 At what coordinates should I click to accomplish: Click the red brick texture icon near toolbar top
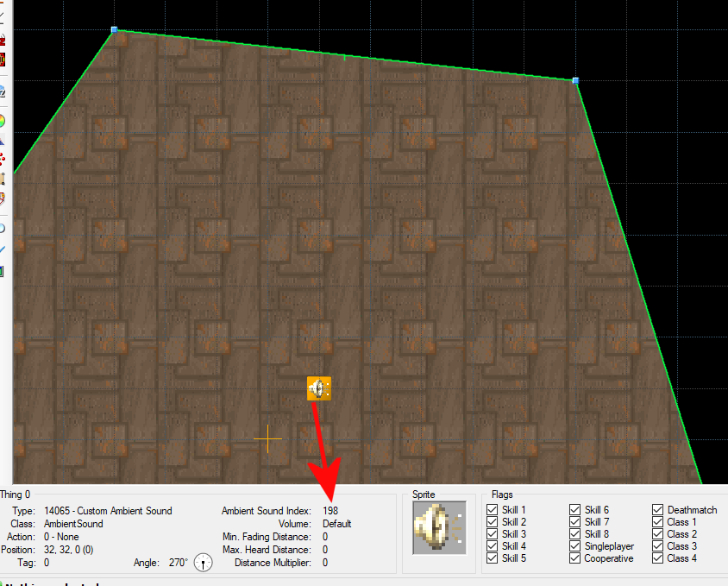click(4, 59)
